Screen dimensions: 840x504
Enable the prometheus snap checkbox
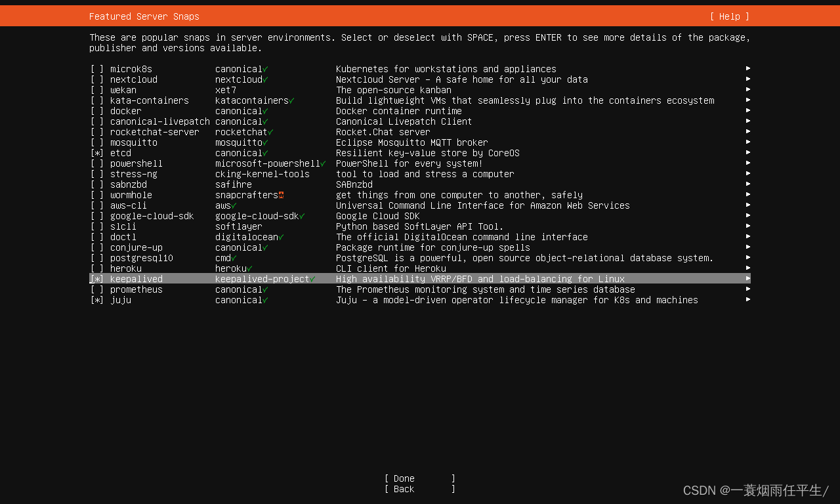(x=97, y=289)
